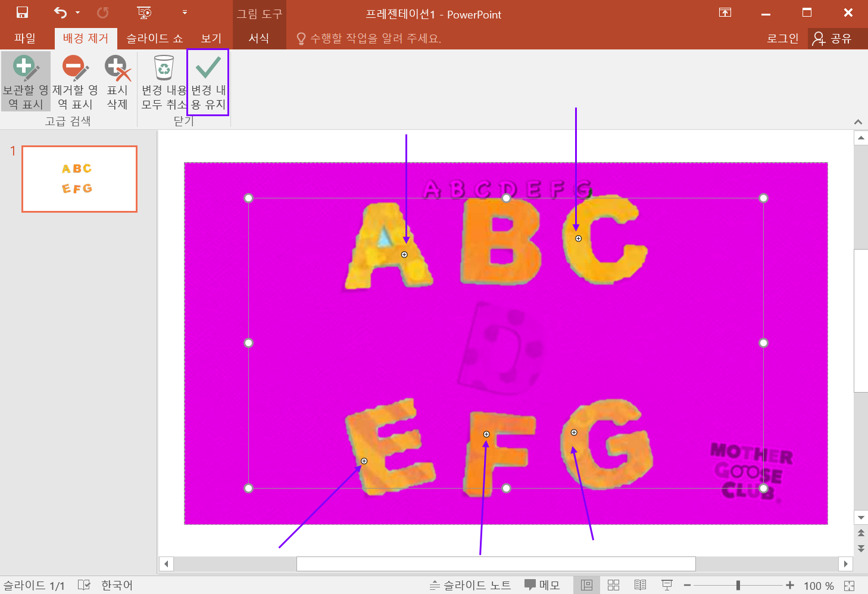868x594 pixels.
Task: Click the 그림 도구 contextual tab header
Action: click(259, 14)
